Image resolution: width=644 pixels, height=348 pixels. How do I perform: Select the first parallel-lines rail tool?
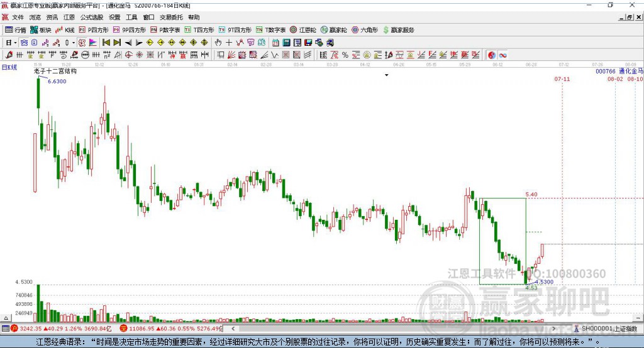click(19, 55)
